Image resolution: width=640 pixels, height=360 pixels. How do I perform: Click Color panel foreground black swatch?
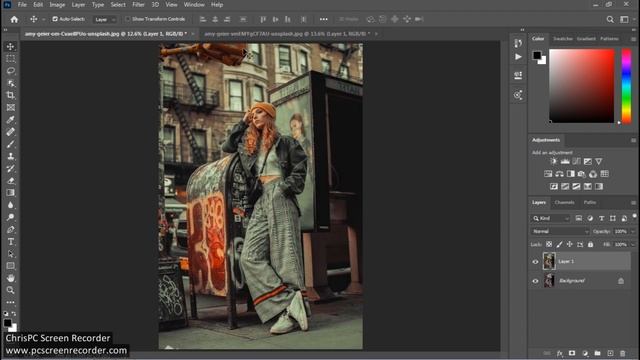pyautogui.click(x=537, y=55)
